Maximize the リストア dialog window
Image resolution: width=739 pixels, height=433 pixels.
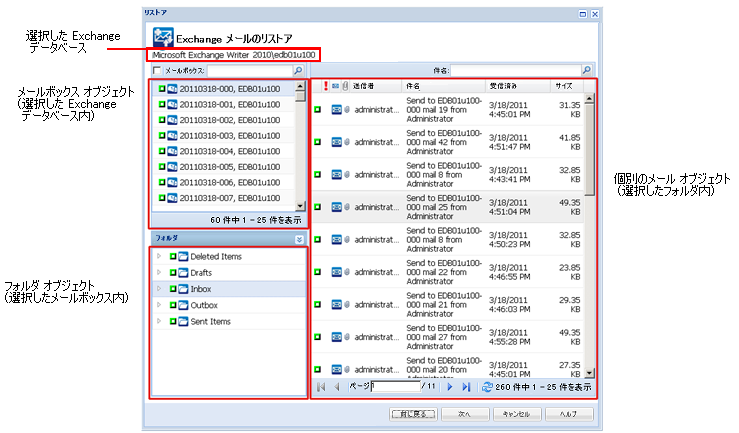coord(583,14)
